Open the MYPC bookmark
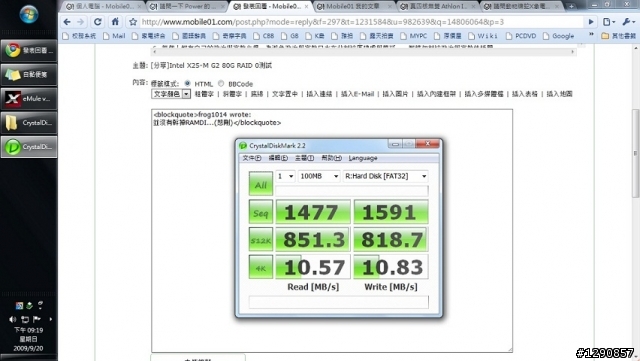The width and height of the screenshot is (640, 361). click(x=414, y=36)
